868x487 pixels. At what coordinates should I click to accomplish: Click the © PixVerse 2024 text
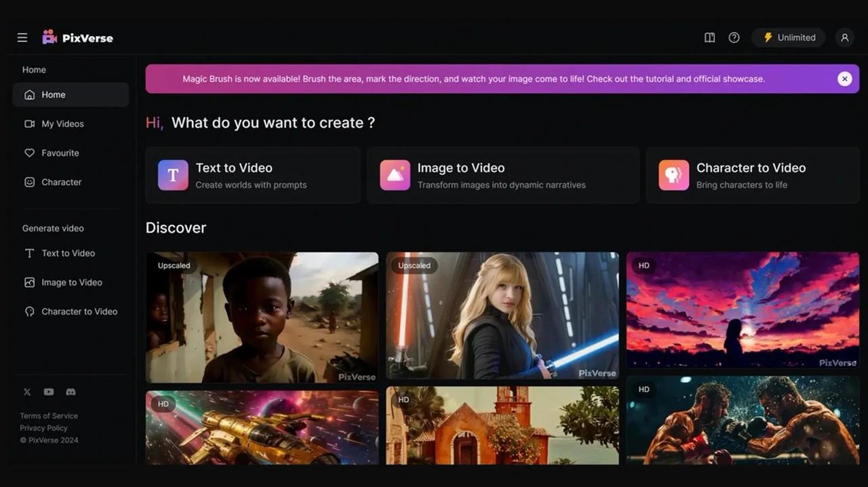[49, 440]
